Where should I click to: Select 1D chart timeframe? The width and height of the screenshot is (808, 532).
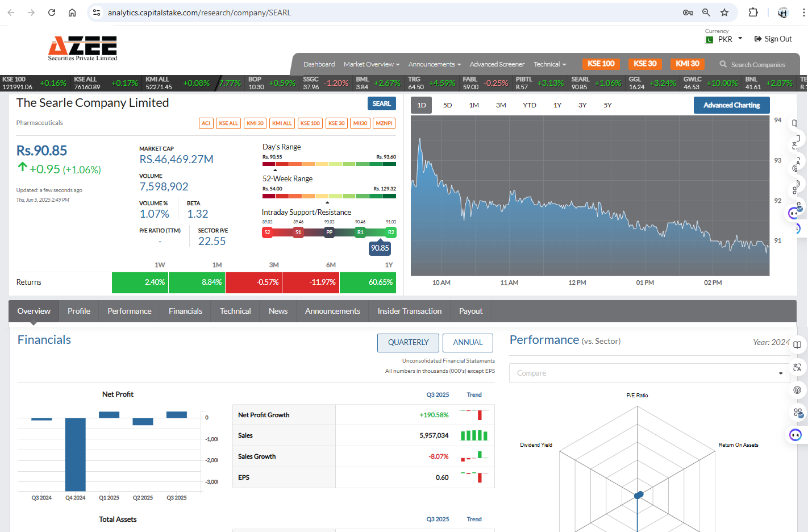(x=422, y=105)
